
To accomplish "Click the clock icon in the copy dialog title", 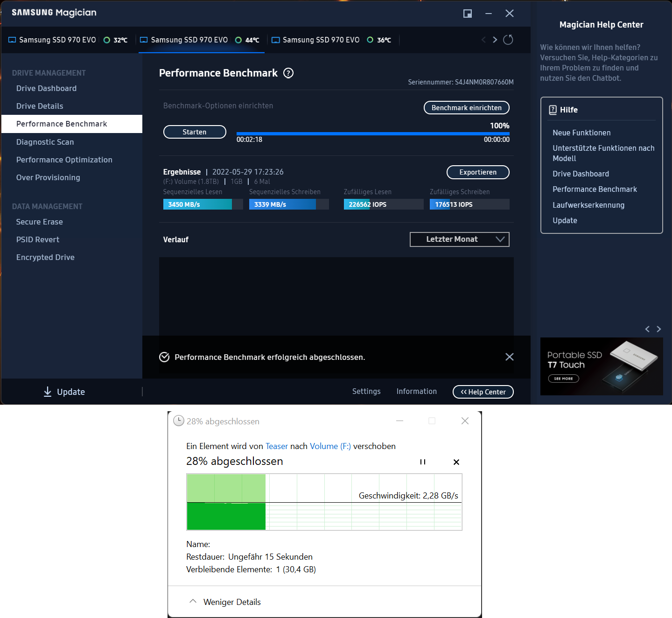I will pyautogui.click(x=179, y=421).
